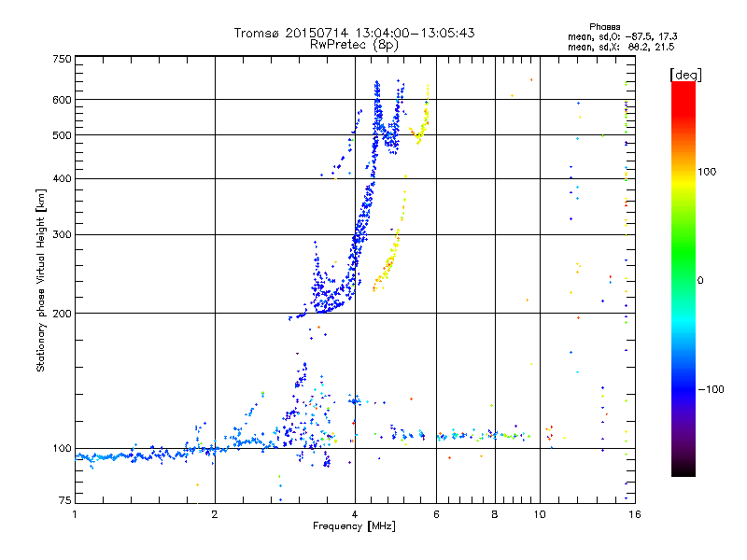Image resolution: width=747 pixels, height=560 pixels.
Task: Click the x-axis tick label '10'
Action: click(x=540, y=514)
